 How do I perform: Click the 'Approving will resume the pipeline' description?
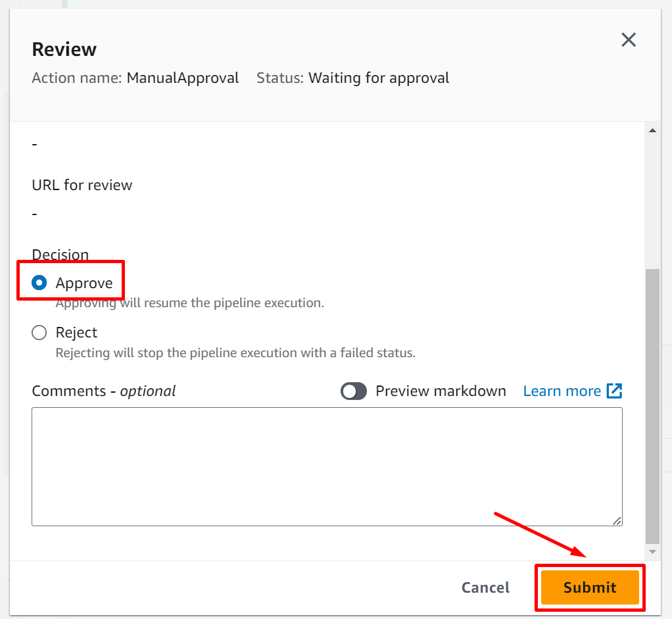point(189,304)
